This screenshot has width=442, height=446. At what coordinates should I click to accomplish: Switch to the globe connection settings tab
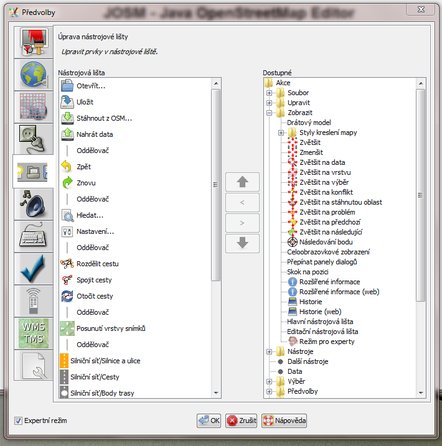pyautogui.click(x=33, y=74)
